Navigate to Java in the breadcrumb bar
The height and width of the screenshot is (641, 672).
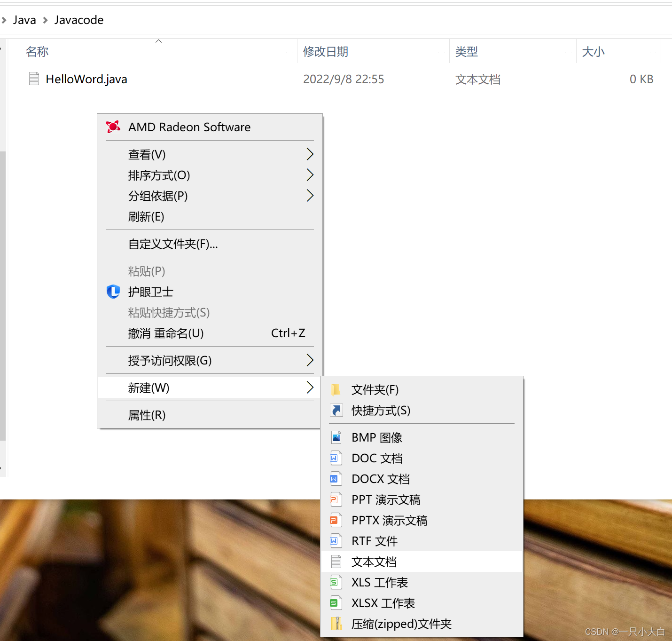[24, 20]
